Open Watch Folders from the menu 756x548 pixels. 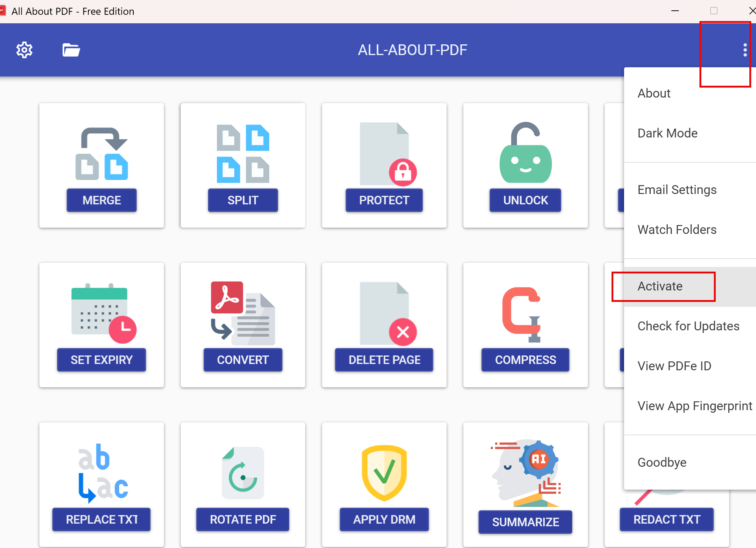(x=677, y=229)
